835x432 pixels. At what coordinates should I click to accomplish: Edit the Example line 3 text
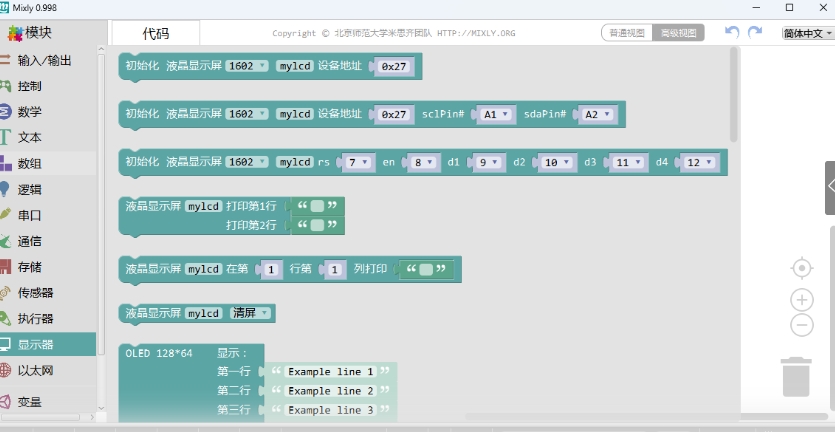pos(330,410)
